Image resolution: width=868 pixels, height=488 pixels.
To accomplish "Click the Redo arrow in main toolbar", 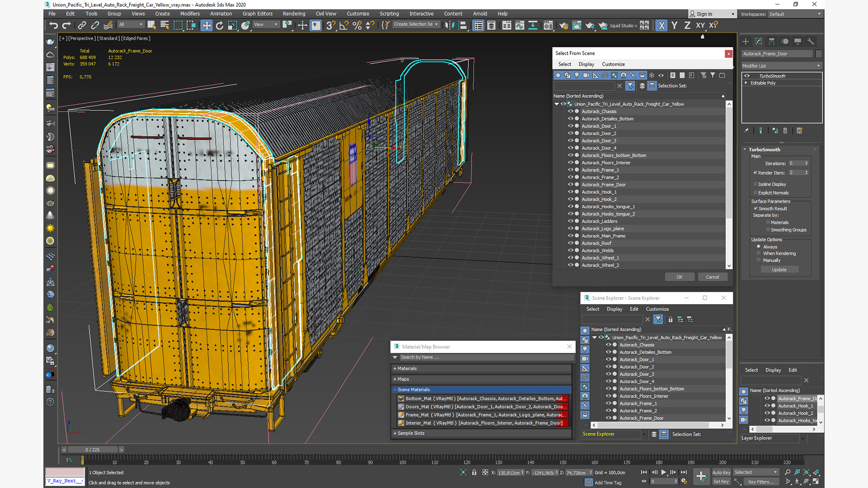I will pos(66,26).
